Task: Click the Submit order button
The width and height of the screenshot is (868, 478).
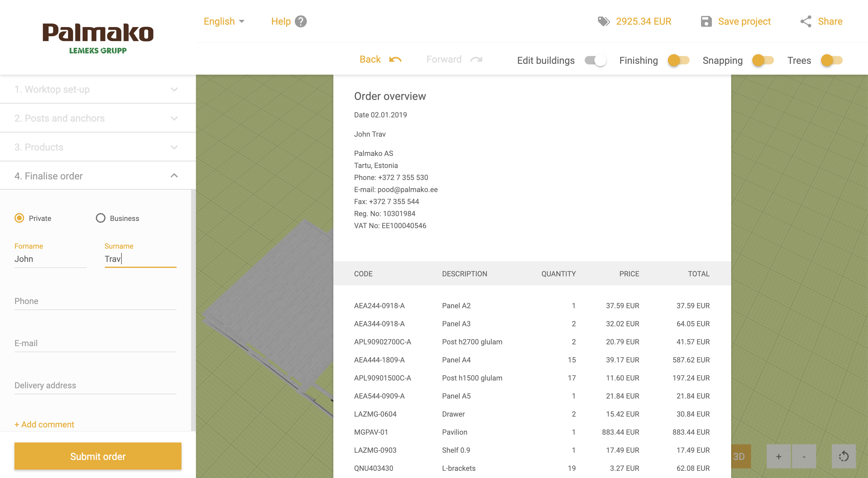Action: click(98, 456)
